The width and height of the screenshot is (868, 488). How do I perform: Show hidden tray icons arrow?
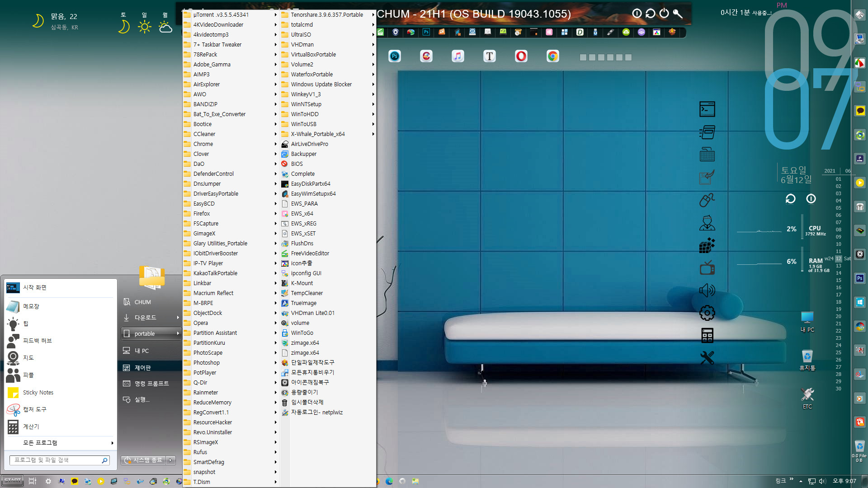(801, 481)
